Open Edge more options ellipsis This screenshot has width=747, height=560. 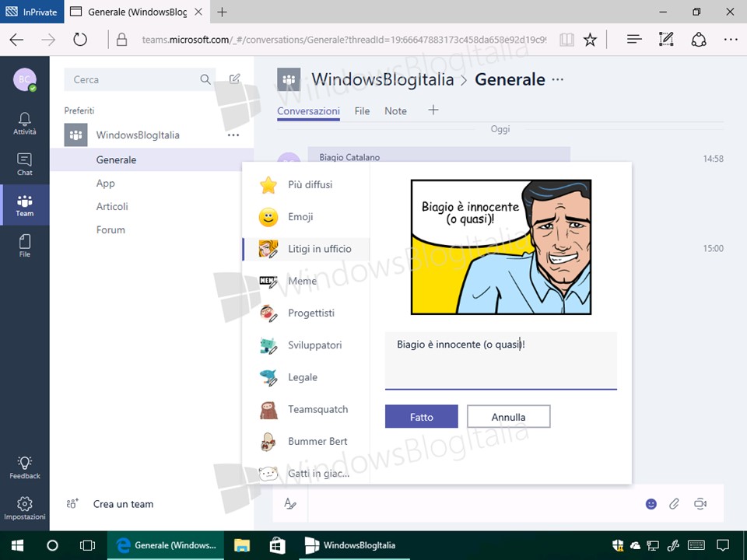(x=731, y=40)
